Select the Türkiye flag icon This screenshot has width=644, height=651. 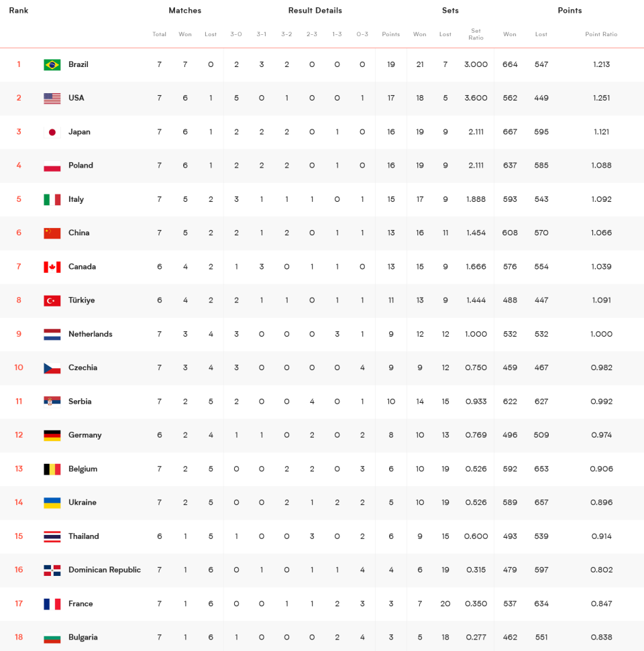52,300
